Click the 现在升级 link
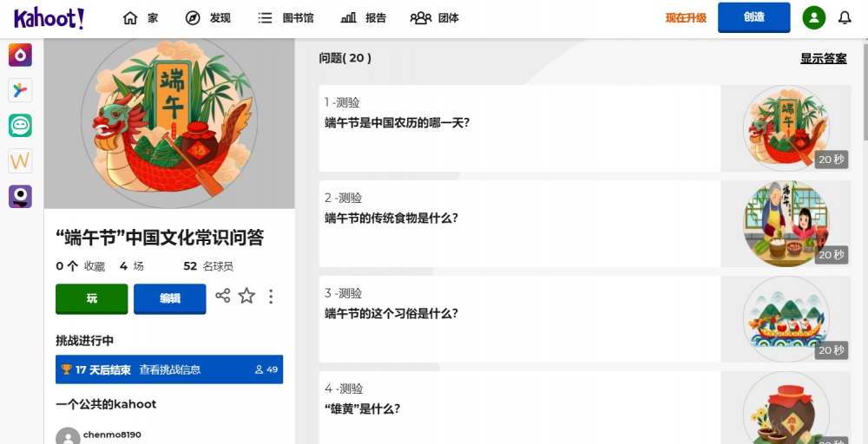The width and height of the screenshot is (868, 444). coord(686,18)
